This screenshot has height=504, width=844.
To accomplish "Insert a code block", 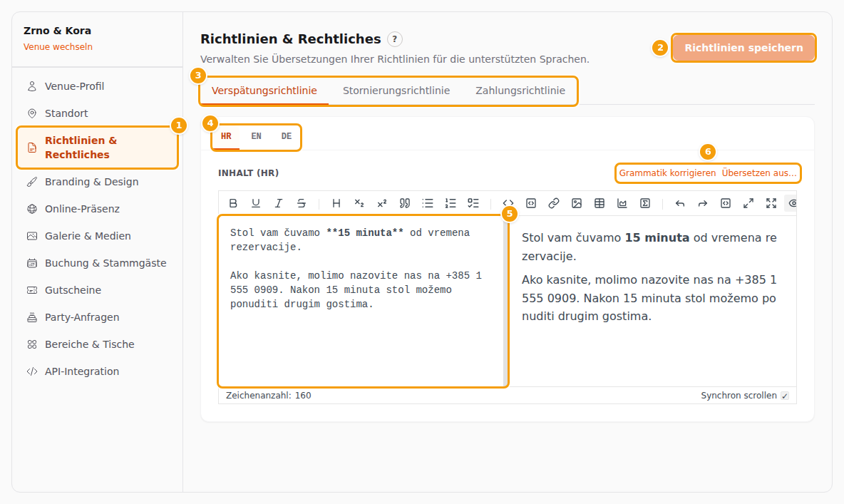I will 531,203.
